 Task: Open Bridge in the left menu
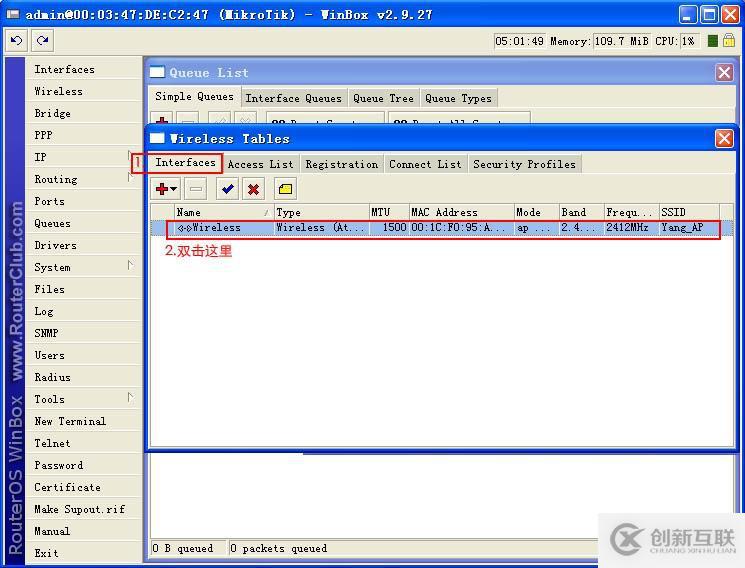[x=84, y=113]
